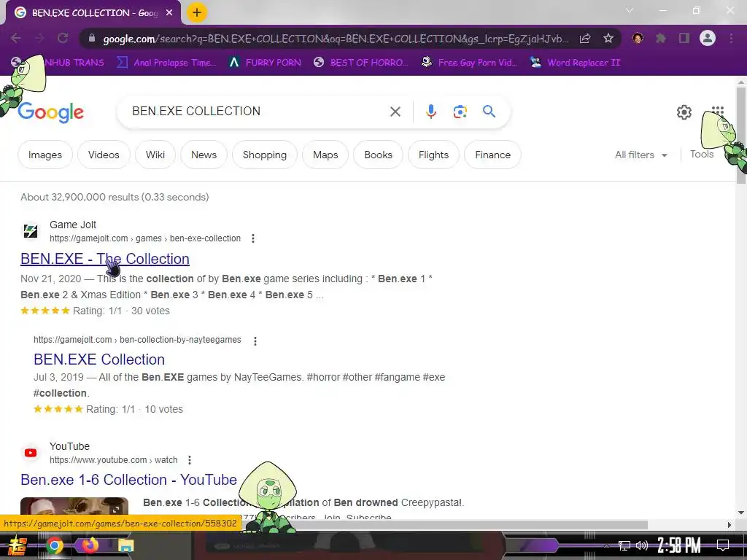Open more options for Game Jolt result
The height and width of the screenshot is (560, 747).
[x=253, y=238]
